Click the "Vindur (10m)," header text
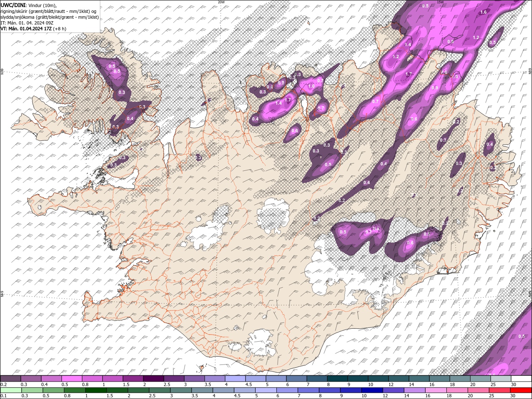 coord(42,5)
